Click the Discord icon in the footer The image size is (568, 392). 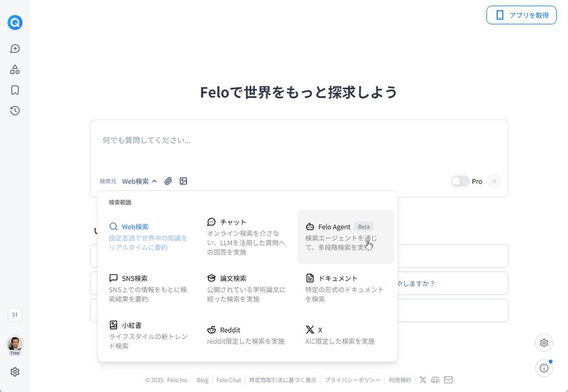tap(435, 380)
